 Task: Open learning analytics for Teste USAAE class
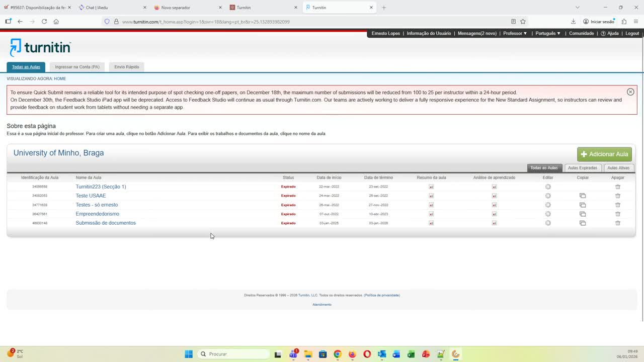coord(494,196)
